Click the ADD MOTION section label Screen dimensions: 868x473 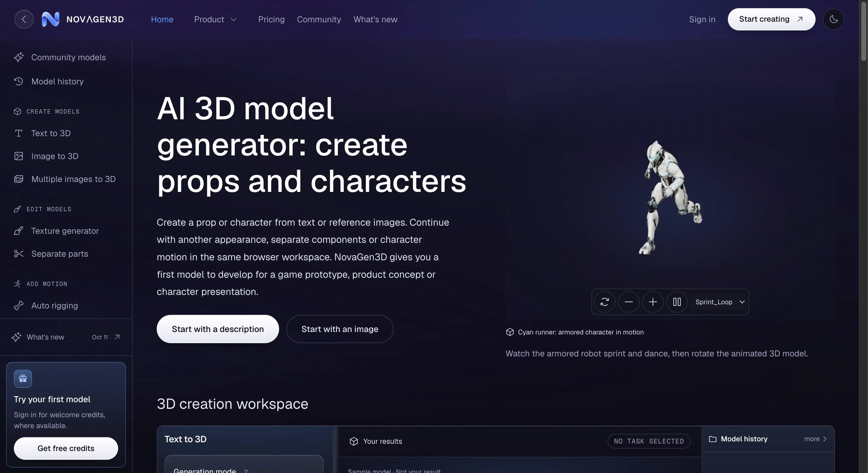click(x=47, y=284)
